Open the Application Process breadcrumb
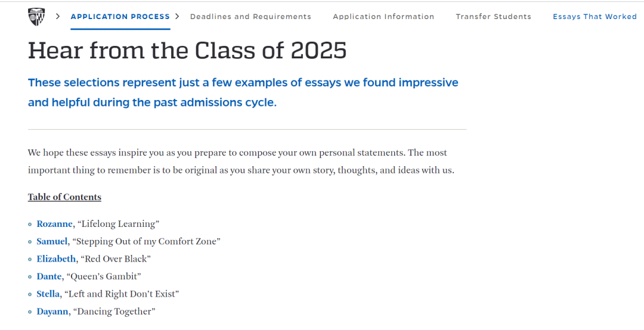This screenshot has height=330, width=644. [x=120, y=17]
